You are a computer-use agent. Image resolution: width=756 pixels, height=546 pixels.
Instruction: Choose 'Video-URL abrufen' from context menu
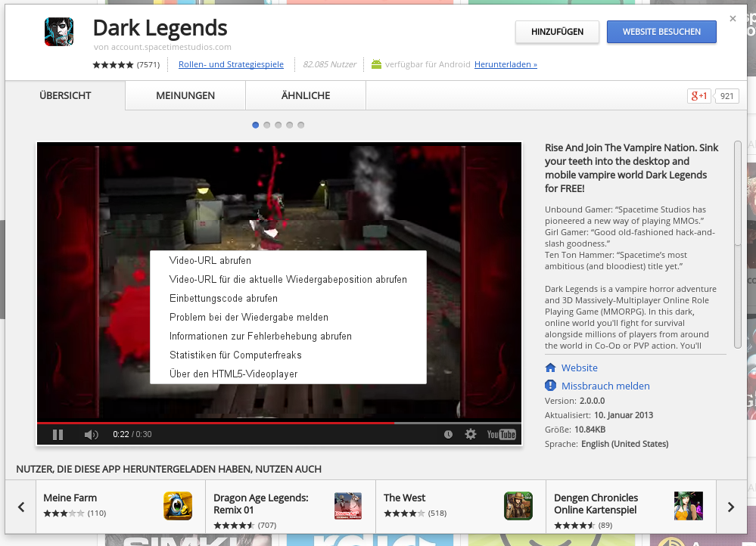288,261
